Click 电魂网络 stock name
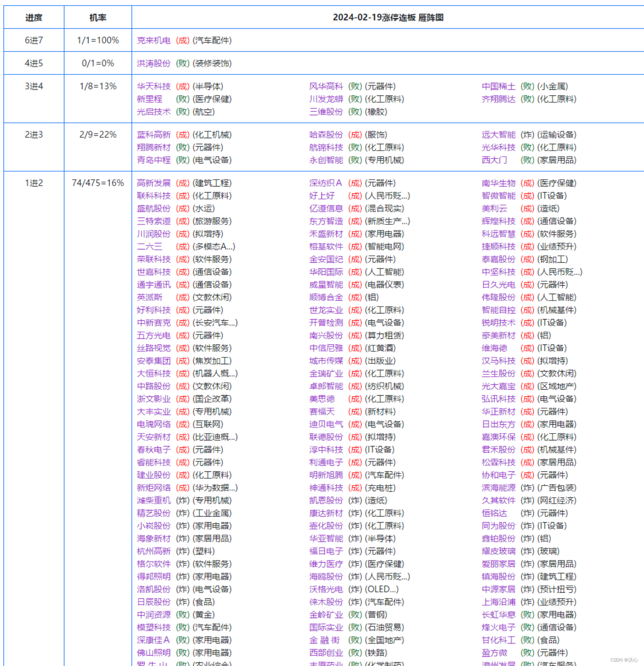 153,424
